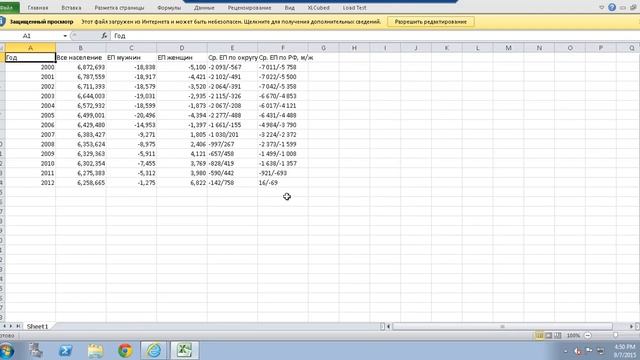This screenshot has height=360, width=640.
Task: Open Google Chrome from the taskbar
Action: [125, 351]
